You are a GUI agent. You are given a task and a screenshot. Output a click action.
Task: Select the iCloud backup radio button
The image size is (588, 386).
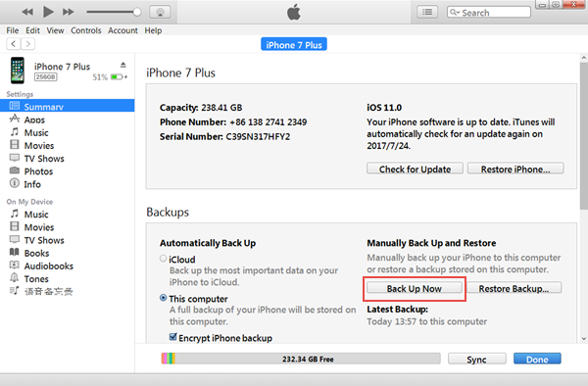(163, 259)
